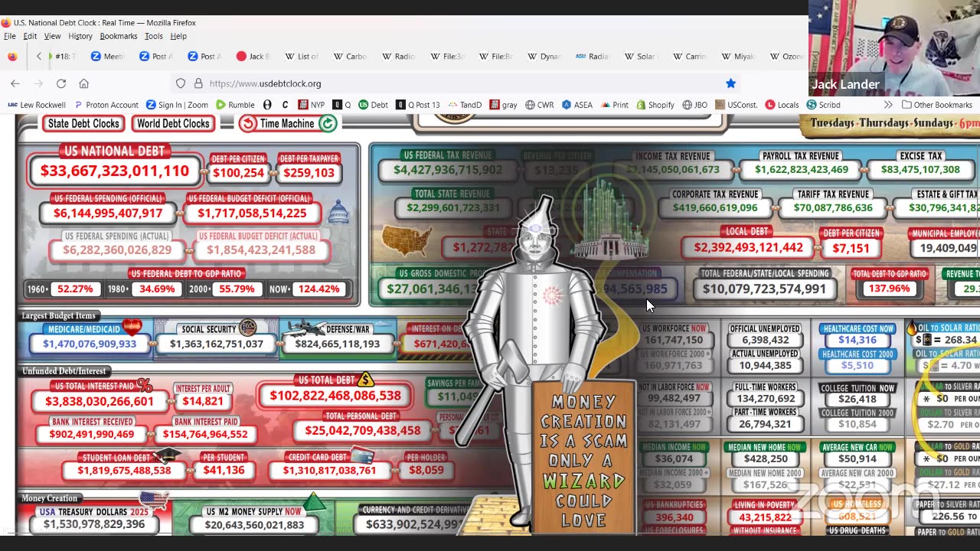980x551 pixels.
Task: Open the Help menu
Action: click(x=178, y=36)
